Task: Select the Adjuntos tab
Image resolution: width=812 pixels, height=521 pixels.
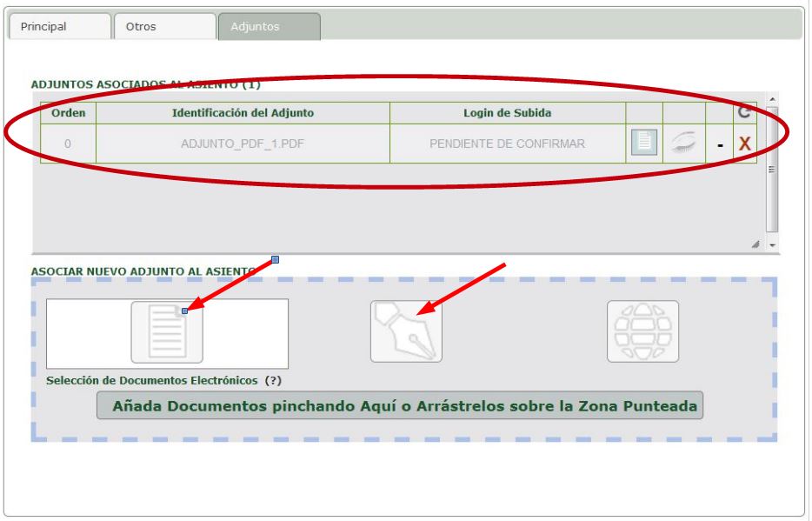Action: [270, 26]
